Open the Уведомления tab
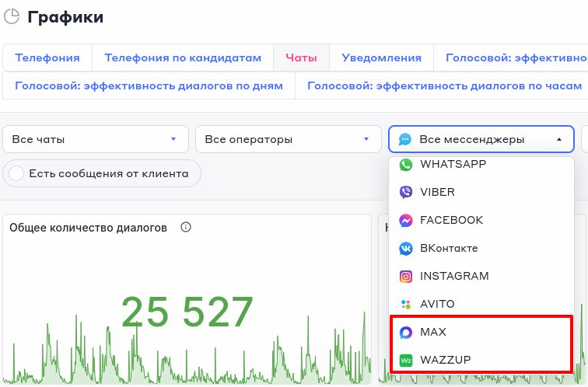The image size is (588, 387). pos(381,58)
